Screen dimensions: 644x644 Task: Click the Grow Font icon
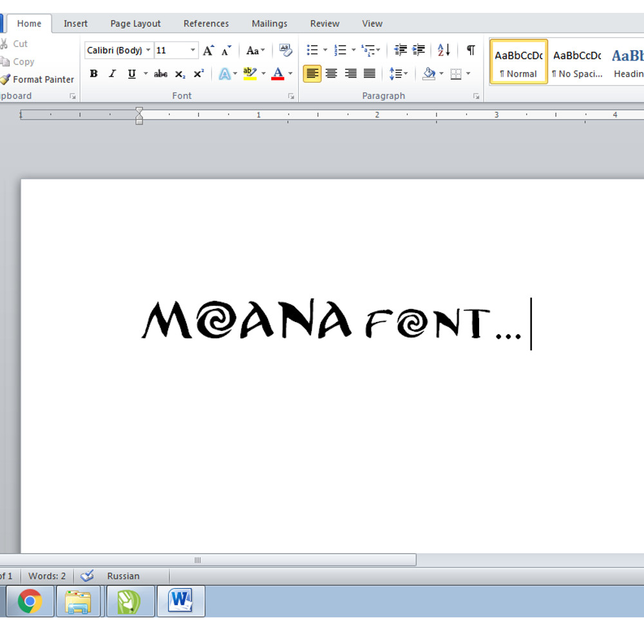208,50
